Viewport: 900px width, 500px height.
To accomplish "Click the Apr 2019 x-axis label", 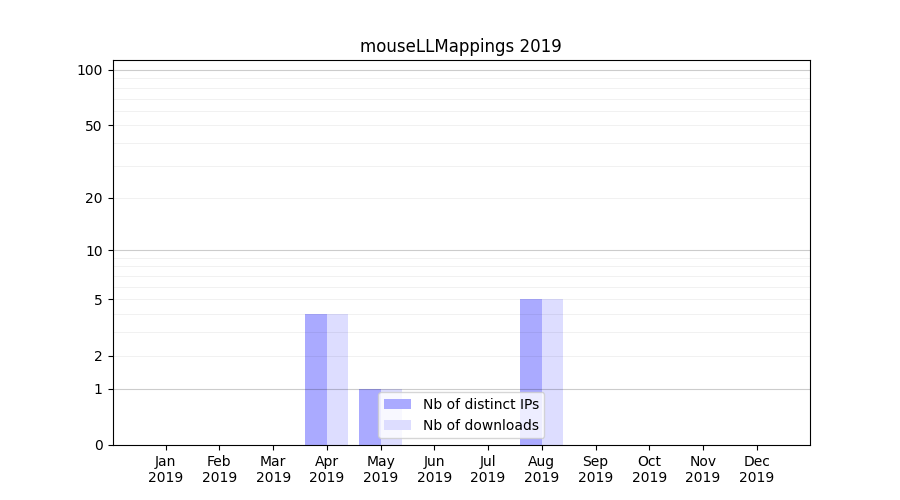I will tap(327, 469).
